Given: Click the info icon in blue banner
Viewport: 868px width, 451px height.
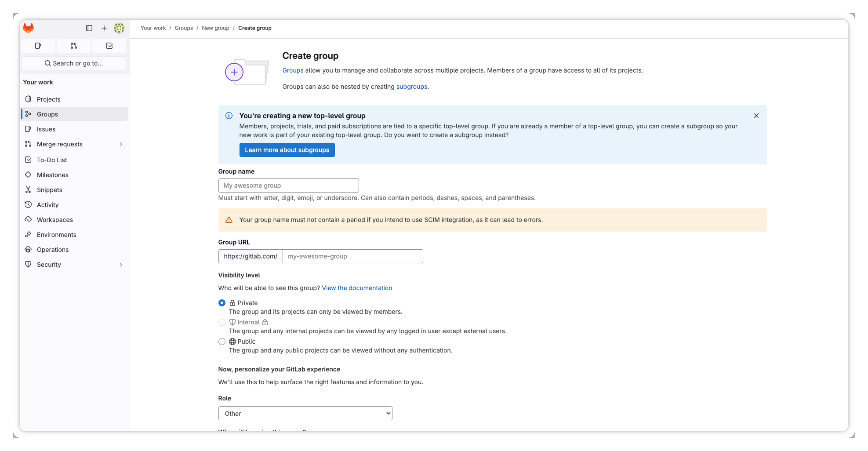Looking at the screenshot, I should click(x=229, y=116).
